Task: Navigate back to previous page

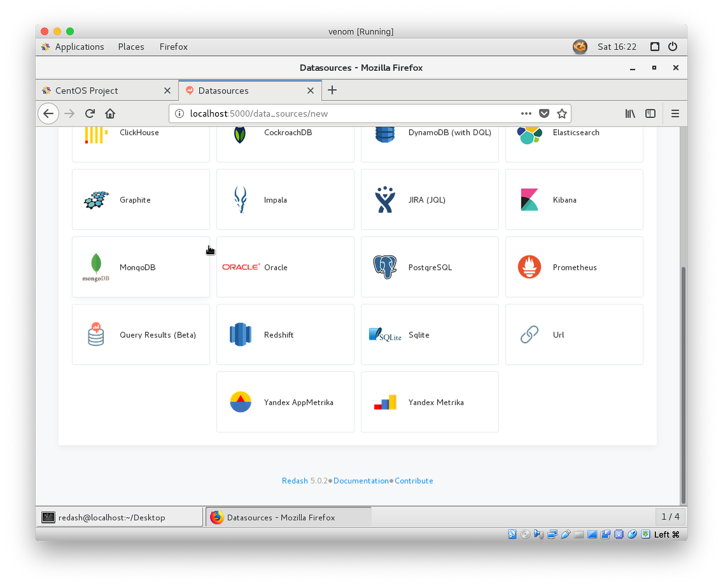Action: 49,114
